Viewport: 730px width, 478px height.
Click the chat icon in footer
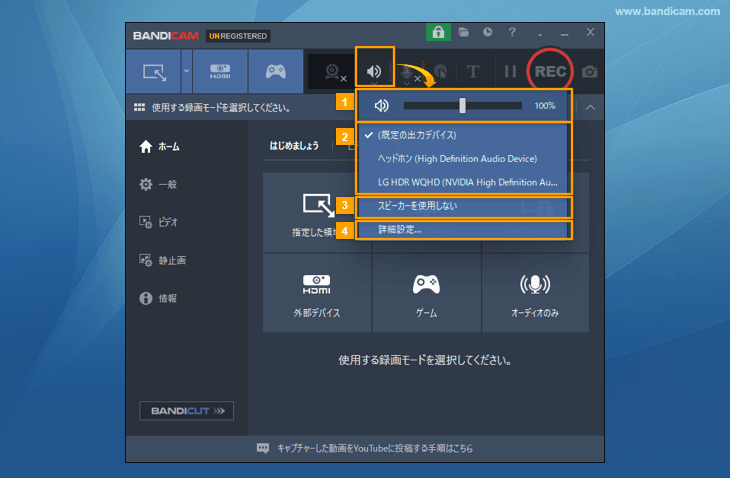pyautogui.click(x=263, y=448)
